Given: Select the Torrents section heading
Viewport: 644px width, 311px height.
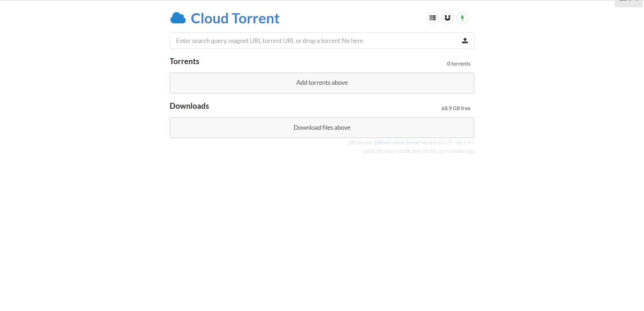Looking at the screenshot, I should tap(184, 61).
